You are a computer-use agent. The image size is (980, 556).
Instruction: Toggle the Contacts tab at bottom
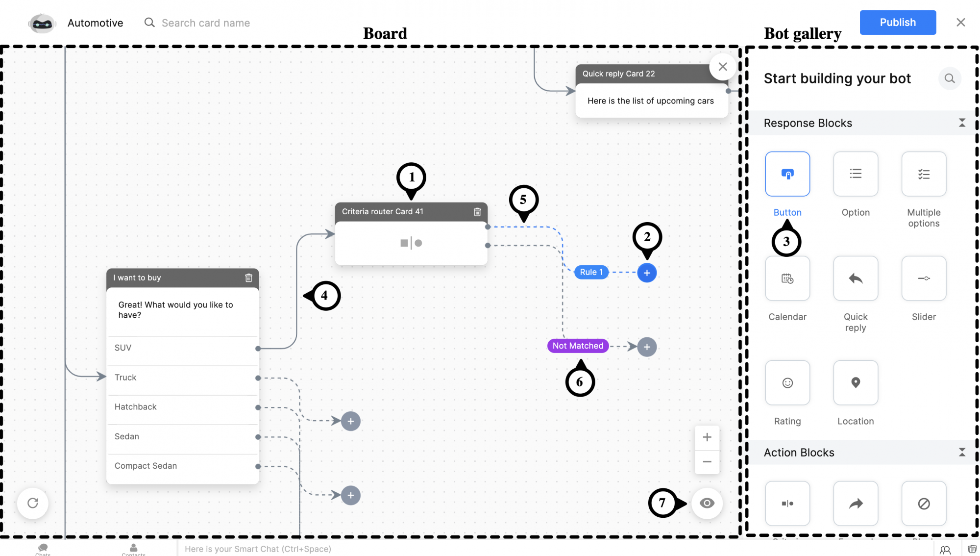click(x=133, y=548)
